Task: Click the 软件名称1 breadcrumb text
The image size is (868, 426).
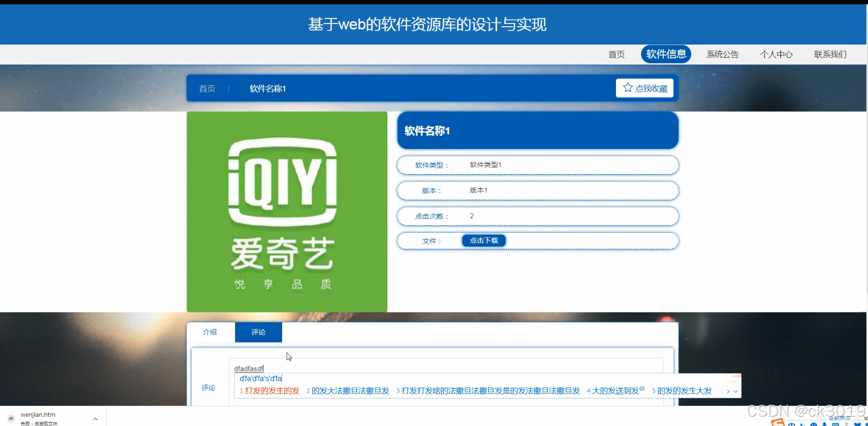Action: tap(268, 89)
